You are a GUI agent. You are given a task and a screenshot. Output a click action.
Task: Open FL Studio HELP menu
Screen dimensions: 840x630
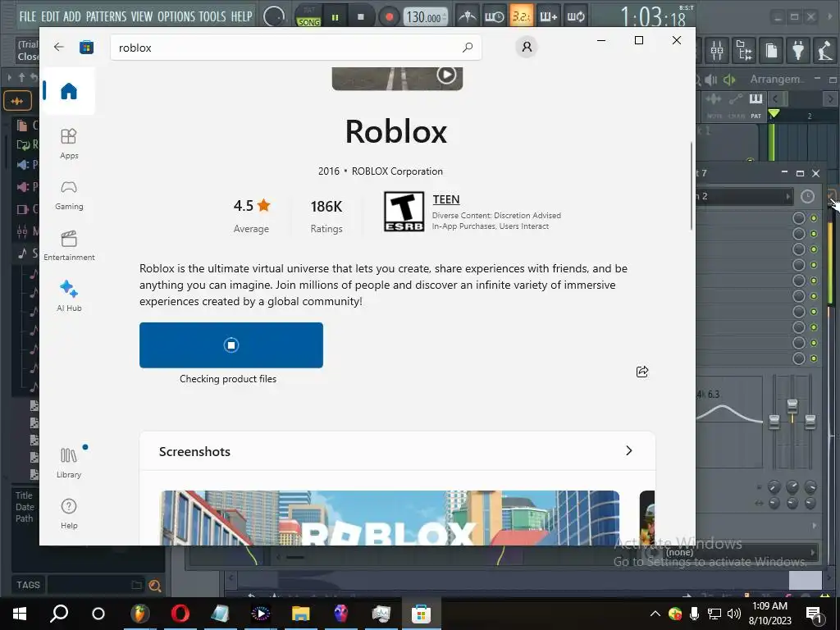(x=242, y=16)
